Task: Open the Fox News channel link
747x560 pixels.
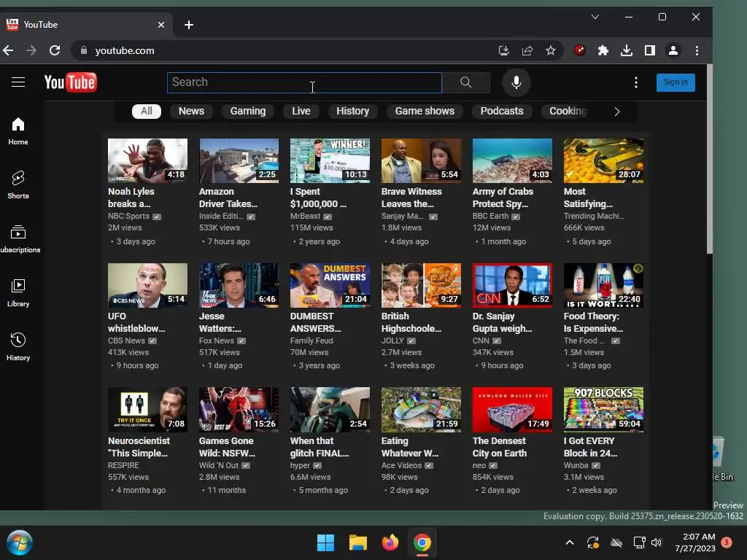Action: (x=216, y=341)
